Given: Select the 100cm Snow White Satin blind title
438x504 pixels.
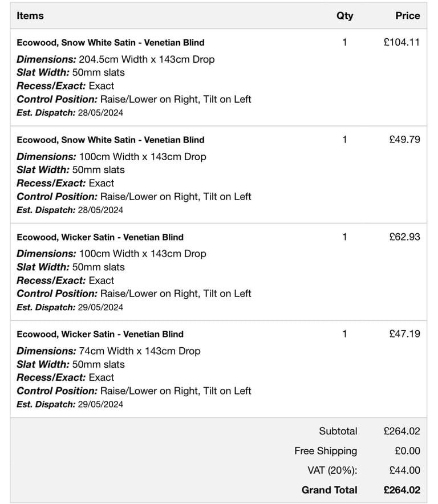Looking at the screenshot, I should tap(110, 140).
